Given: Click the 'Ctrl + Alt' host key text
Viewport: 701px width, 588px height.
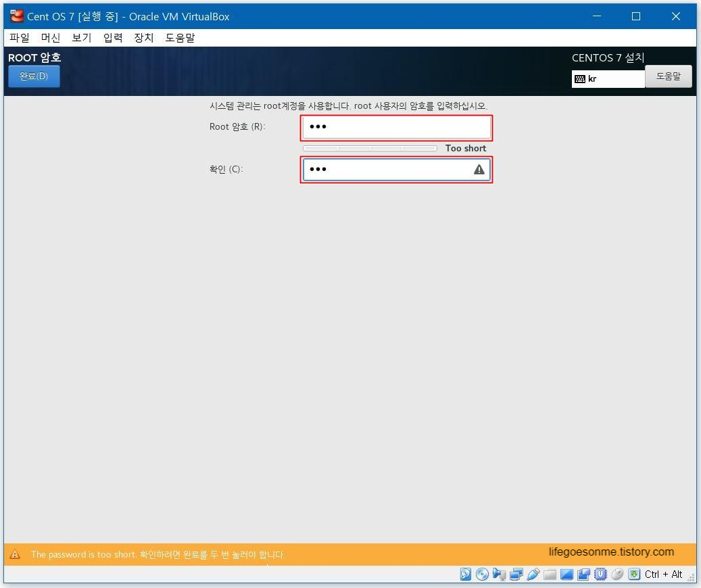Looking at the screenshot, I should click(x=663, y=574).
